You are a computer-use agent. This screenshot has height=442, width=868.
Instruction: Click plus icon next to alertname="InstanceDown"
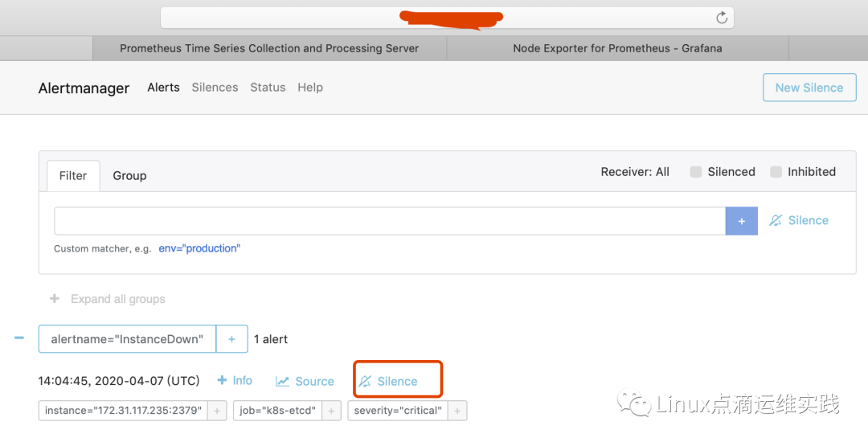[231, 339]
